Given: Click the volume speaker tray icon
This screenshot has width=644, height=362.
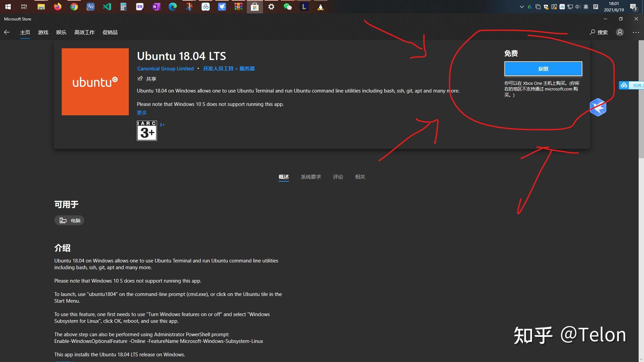Looking at the screenshot, I should (x=578, y=7).
